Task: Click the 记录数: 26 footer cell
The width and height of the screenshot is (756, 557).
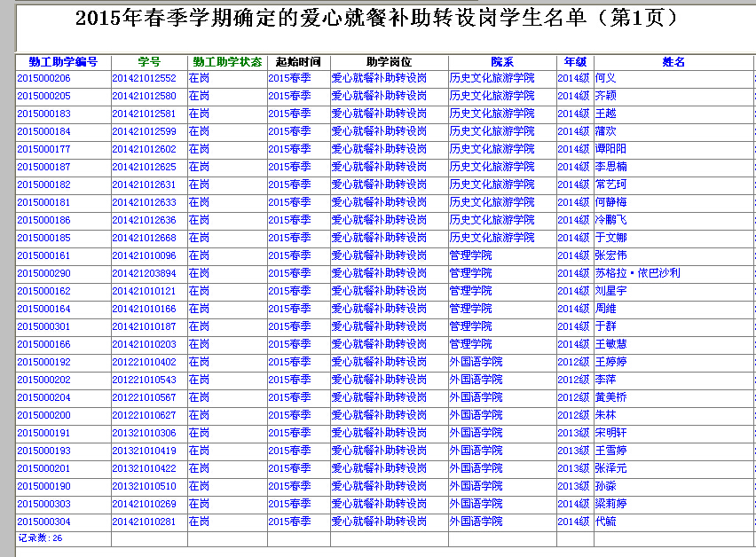Action: pos(41,538)
